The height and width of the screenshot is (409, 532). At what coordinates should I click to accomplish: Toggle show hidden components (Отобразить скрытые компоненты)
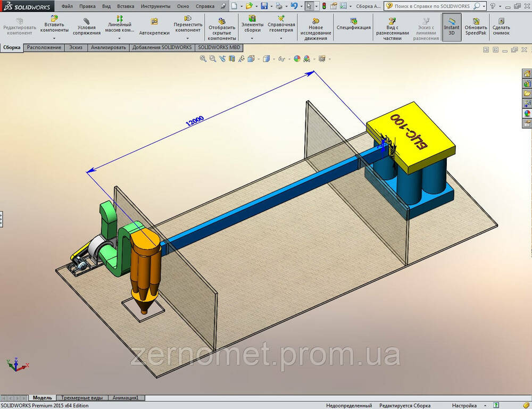pos(222,27)
